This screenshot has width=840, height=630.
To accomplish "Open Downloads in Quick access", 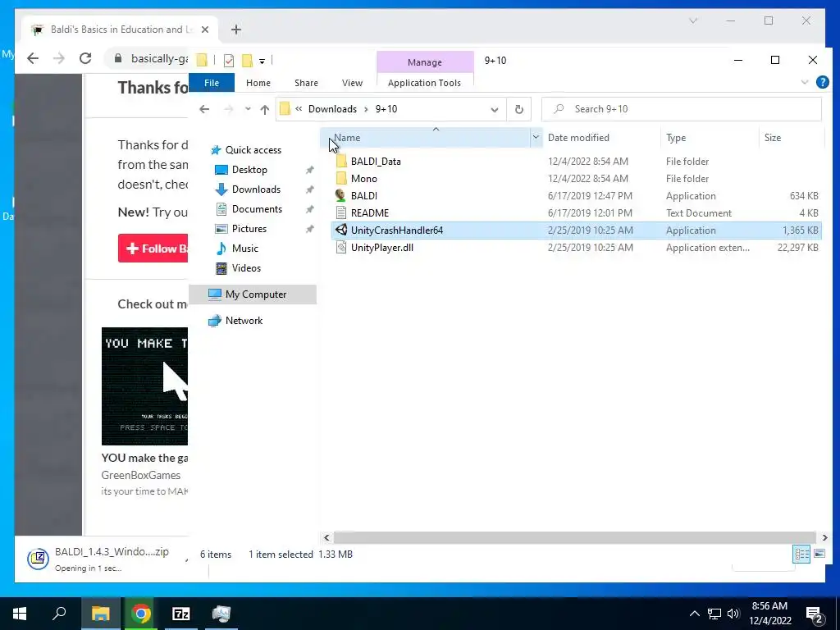I will (x=256, y=189).
